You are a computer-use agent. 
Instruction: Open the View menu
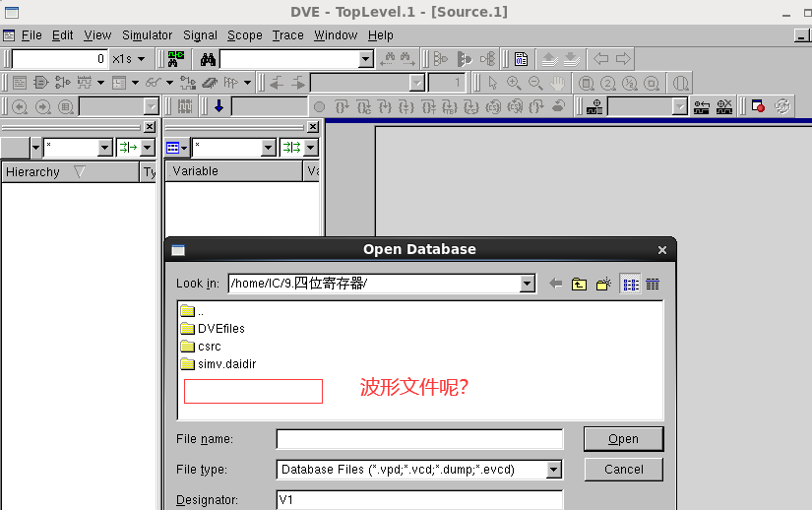(97, 35)
